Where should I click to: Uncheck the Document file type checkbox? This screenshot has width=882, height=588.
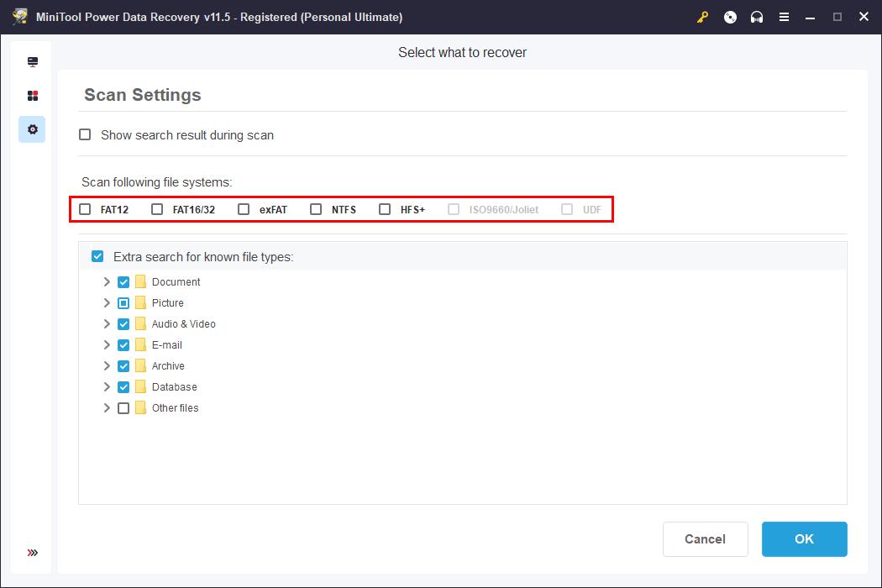coord(123,282)
